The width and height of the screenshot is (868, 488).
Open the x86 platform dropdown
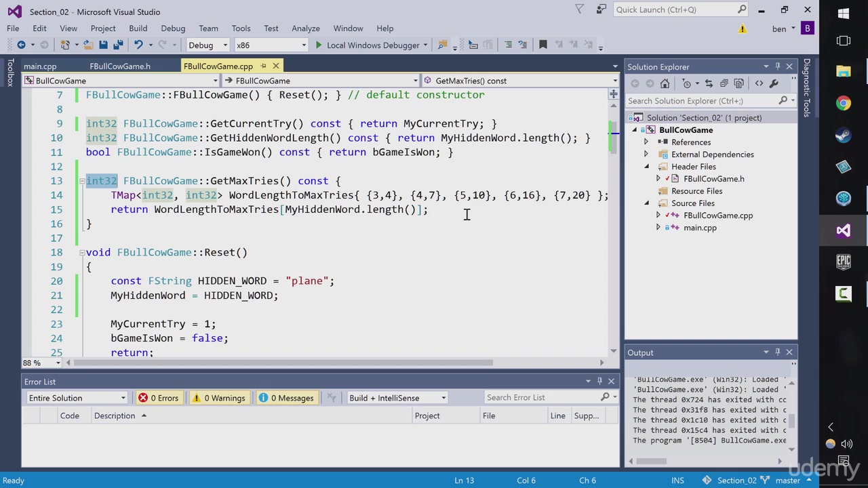coord(271,45)
